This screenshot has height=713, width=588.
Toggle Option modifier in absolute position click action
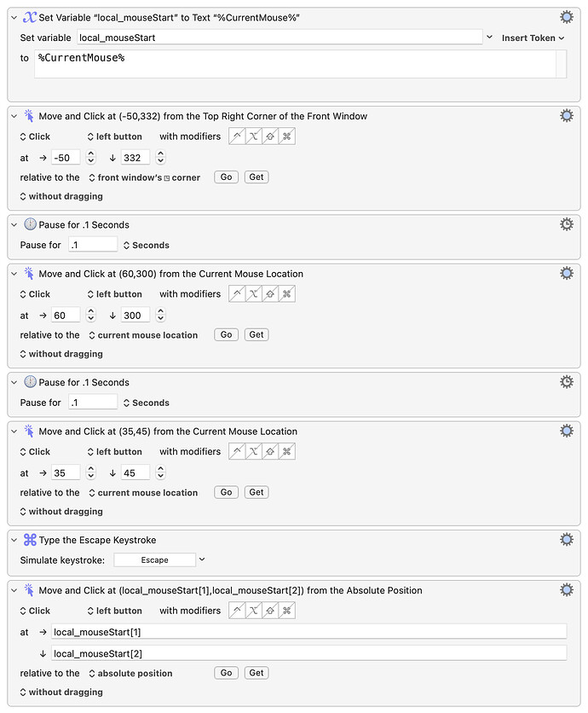pyautogui.click(x=254, y=611)
